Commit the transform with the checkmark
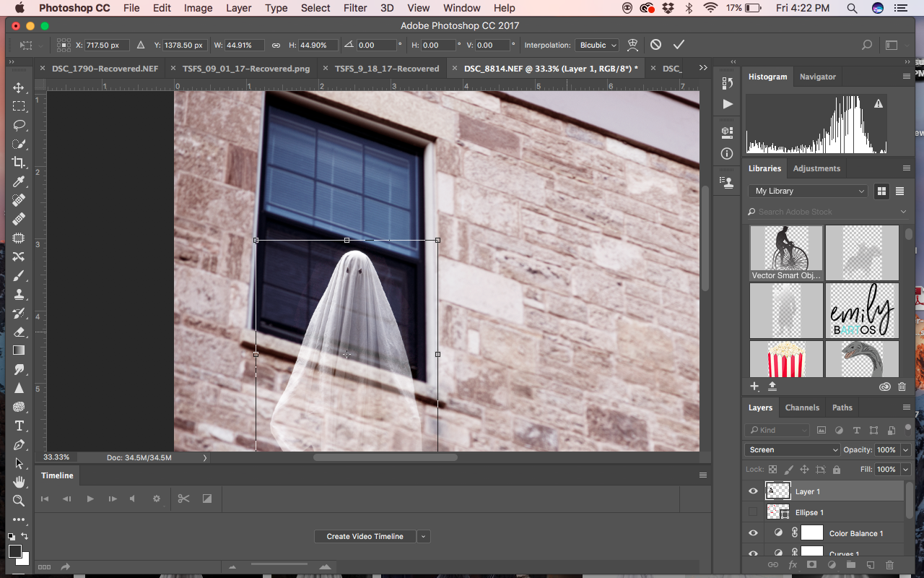The height and width of the screenshot is (578, 924). (679, 45)
